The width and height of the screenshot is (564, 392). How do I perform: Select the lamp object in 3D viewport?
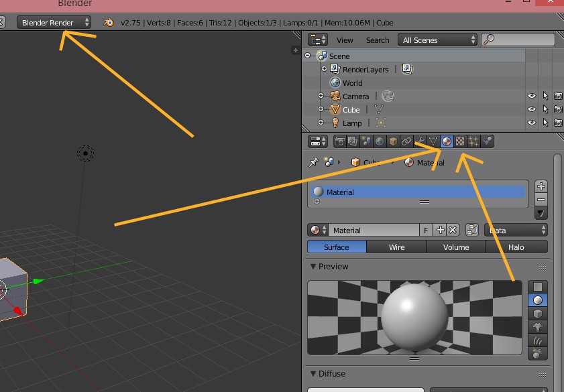pyautogui.click(x=85, y=153)
